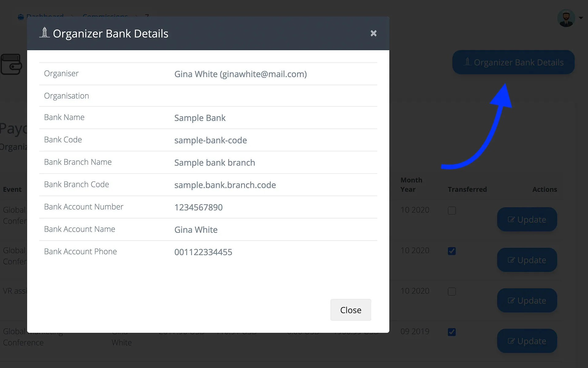588x368 pixels.
Task: Uncheck the Transferred checkbox for the 10 2020 row
Action: click(x=452, y=251)
